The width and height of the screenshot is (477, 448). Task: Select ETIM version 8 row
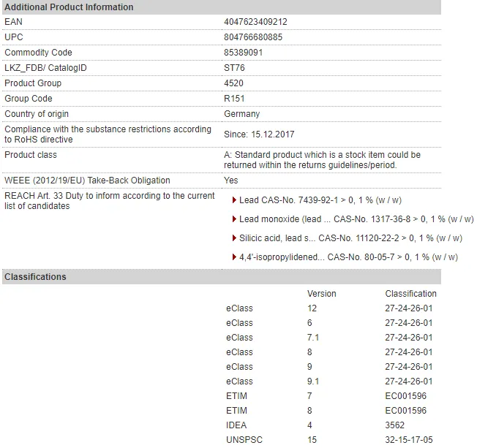click(x=326, y=410)
